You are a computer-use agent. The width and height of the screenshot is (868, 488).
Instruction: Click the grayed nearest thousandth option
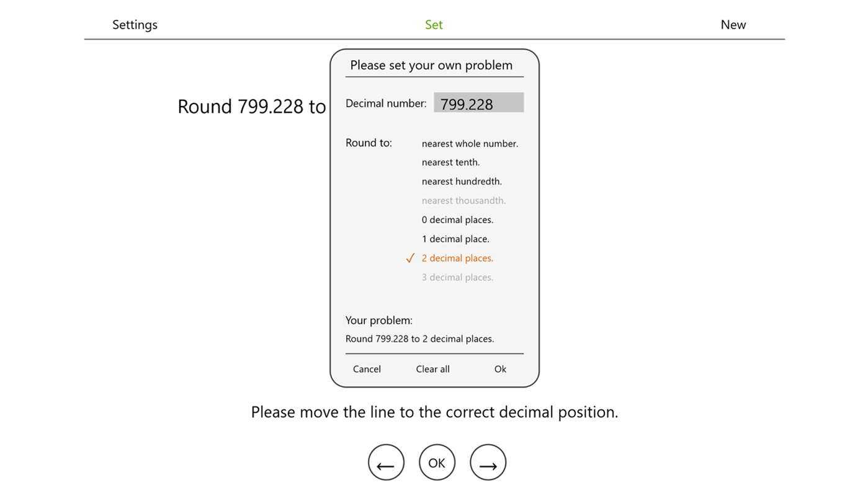[463, 200]
